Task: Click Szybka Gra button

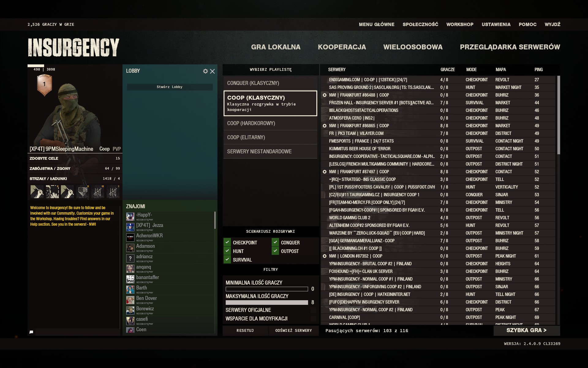Action: pos(526,330)
